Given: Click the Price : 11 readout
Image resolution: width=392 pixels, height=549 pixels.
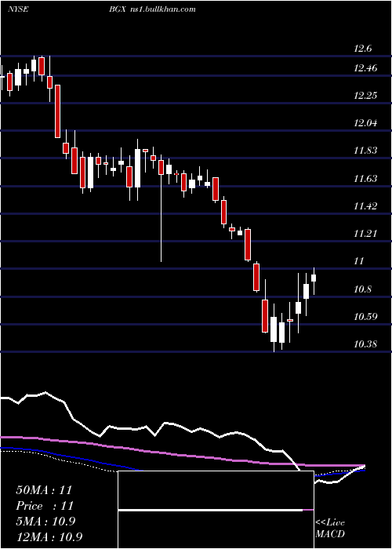Looking at the screenshot, I should pyautogui.click(x=45, y=506).
